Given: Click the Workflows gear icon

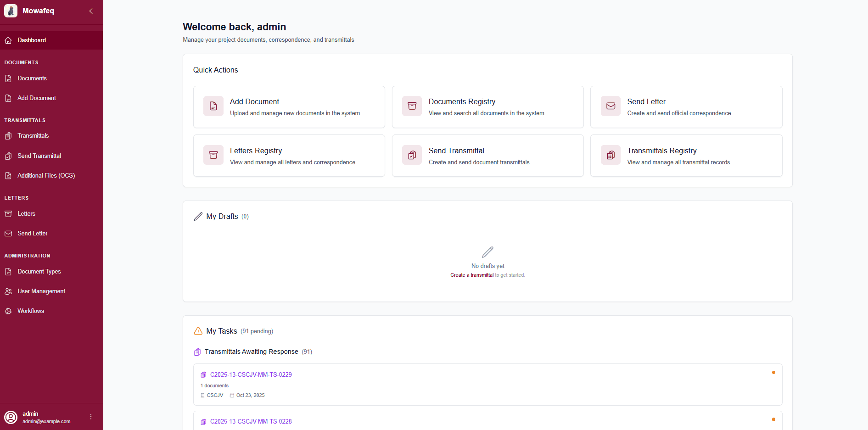Looking at the screenshot, I should [x=8, y=311].
